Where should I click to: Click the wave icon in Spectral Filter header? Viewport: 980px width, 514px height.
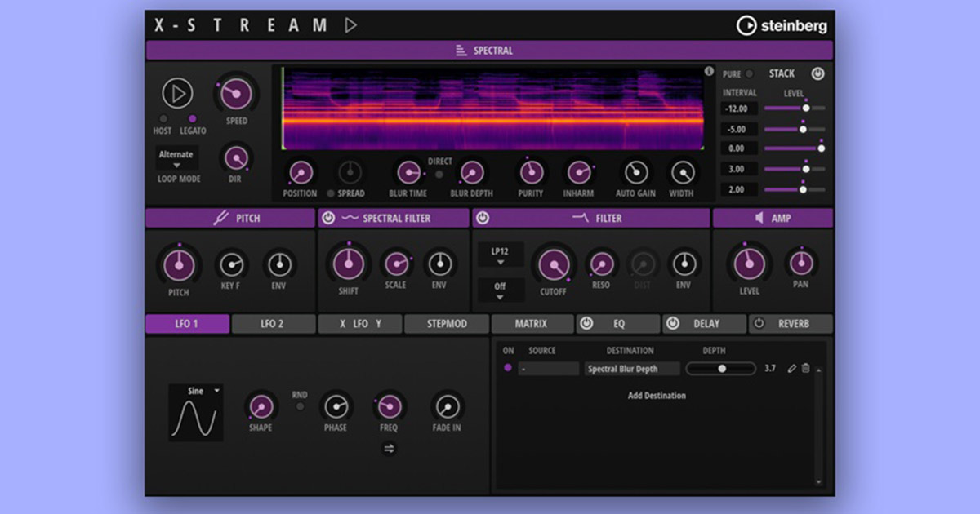click(x=350, y=218)
